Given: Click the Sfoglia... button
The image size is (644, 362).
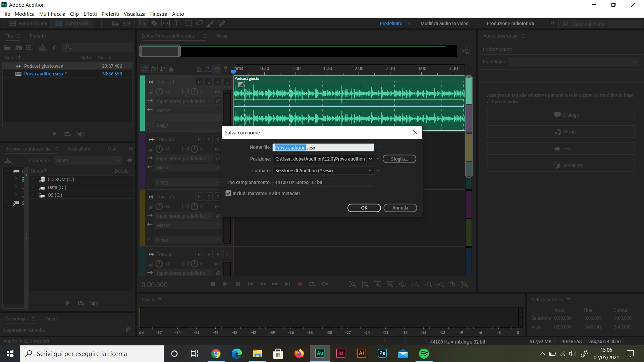Looking at the screenshot, I should tap(399, 159).
